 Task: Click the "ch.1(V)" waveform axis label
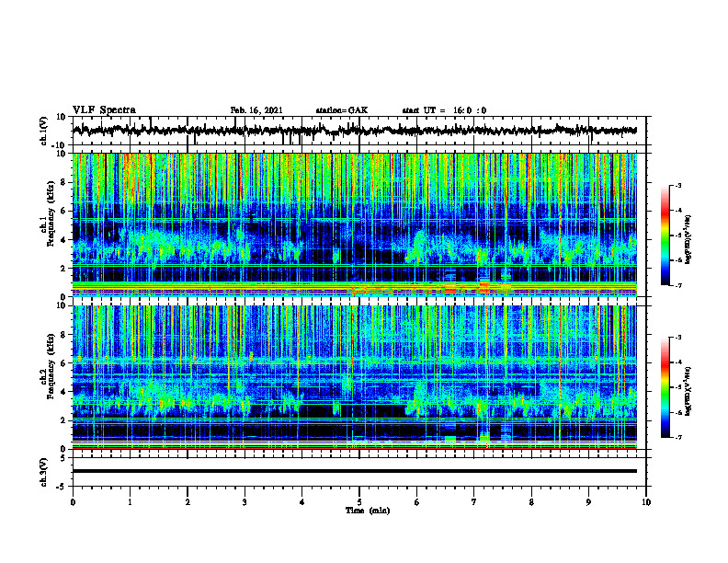(43, 131)
